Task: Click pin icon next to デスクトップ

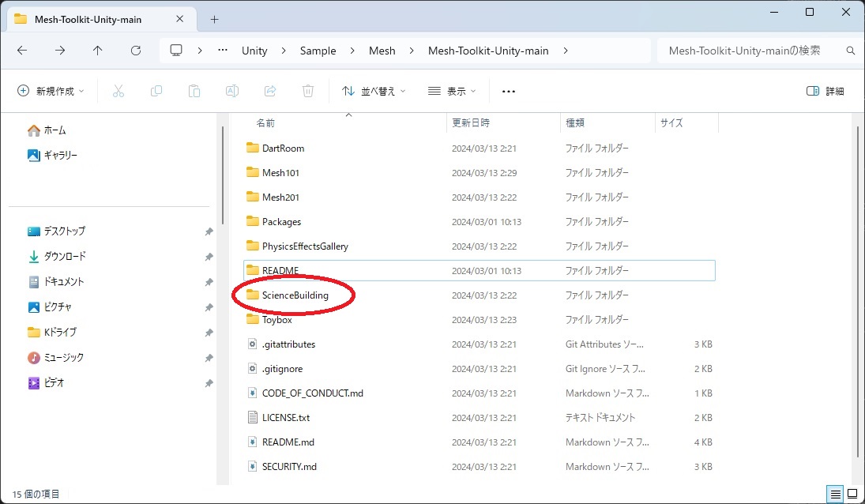Action: click(x=209, y=231)
